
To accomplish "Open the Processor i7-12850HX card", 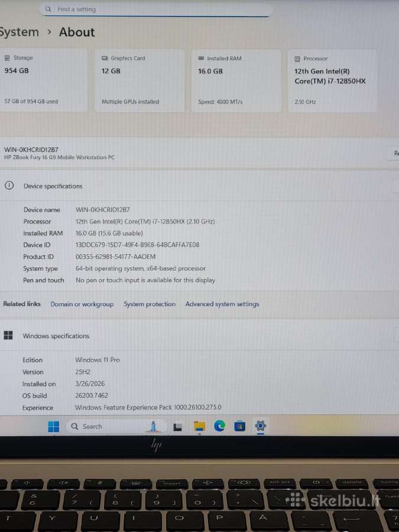I will [x=332, y=81].
